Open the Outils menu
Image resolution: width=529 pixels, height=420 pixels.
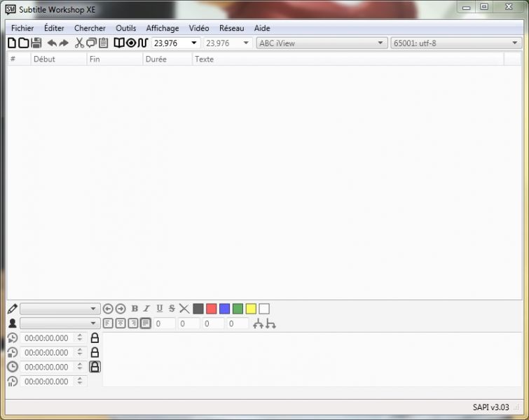(x=126, y=28)
